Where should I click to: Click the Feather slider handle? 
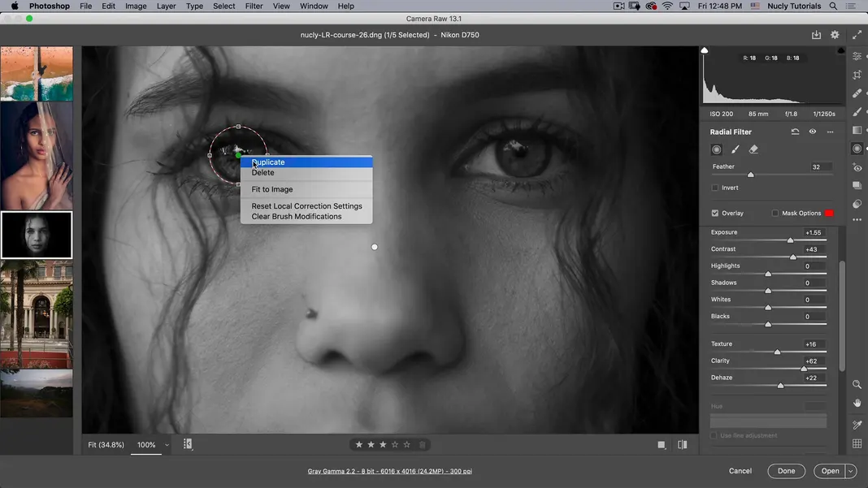click(x=751, y=175)
